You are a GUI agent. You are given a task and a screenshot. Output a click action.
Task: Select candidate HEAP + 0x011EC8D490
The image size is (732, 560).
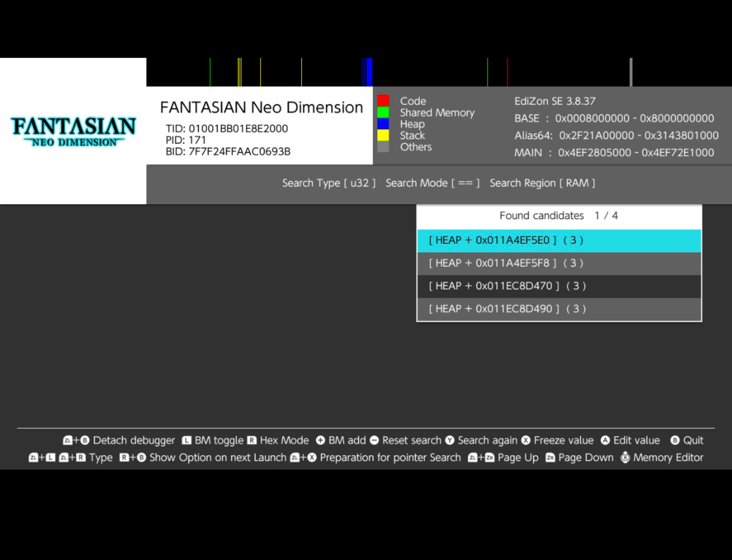[559, 309]
